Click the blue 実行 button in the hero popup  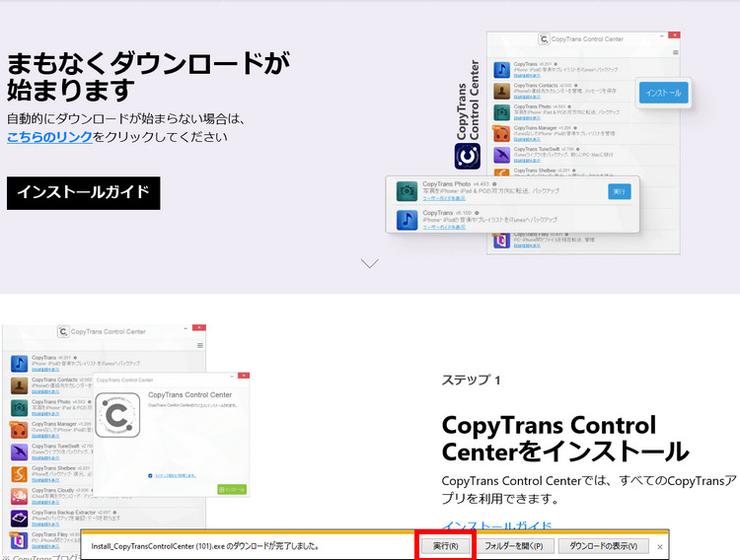coord(620,191)
